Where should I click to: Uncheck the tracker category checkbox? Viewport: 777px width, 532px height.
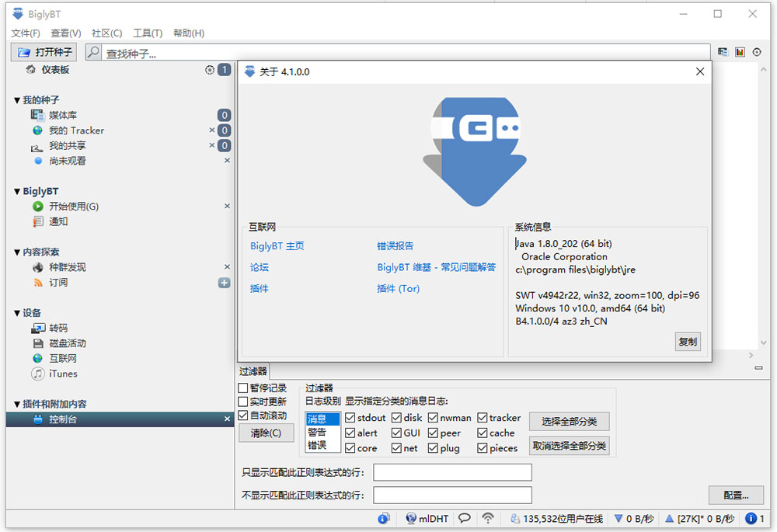tap(483, 418)
